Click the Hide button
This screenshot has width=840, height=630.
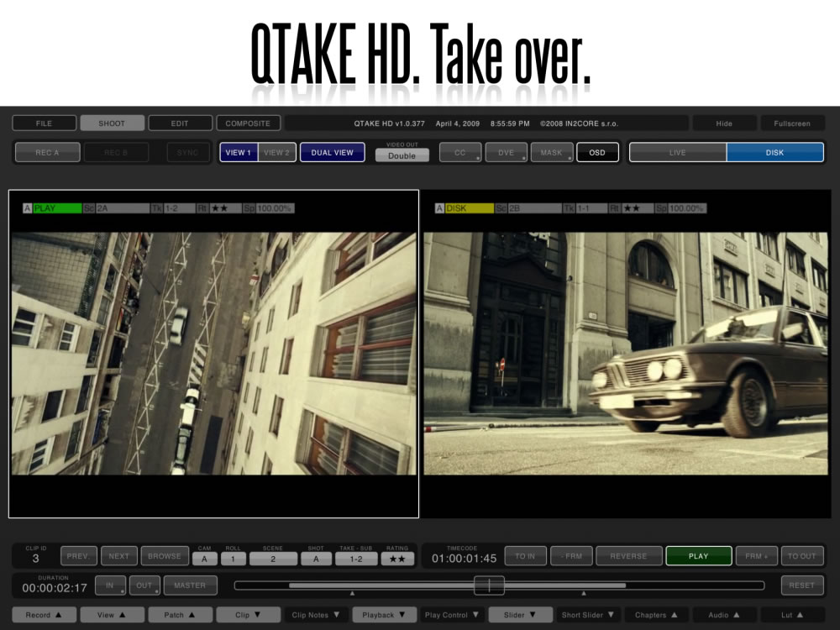click(x=724, y=123)
